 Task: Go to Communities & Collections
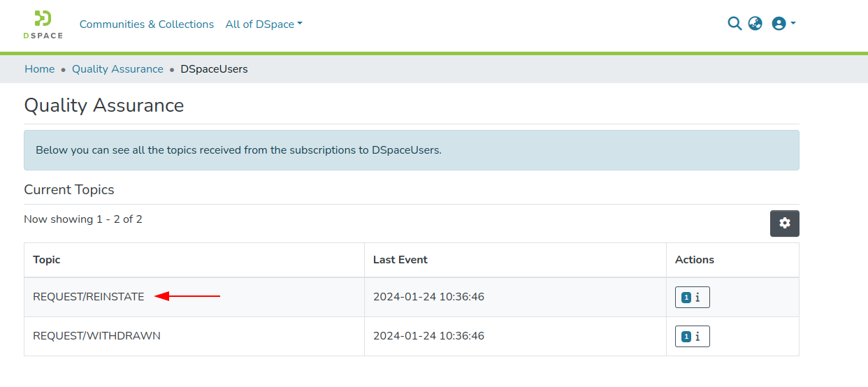[147, 24]
